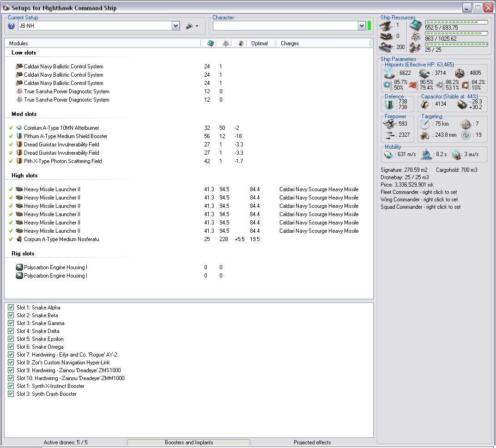Click the powergrid resource icon beside 863 / 1025.62
Viewport: 496px width, 448px height.
click(x=415, y=36)
